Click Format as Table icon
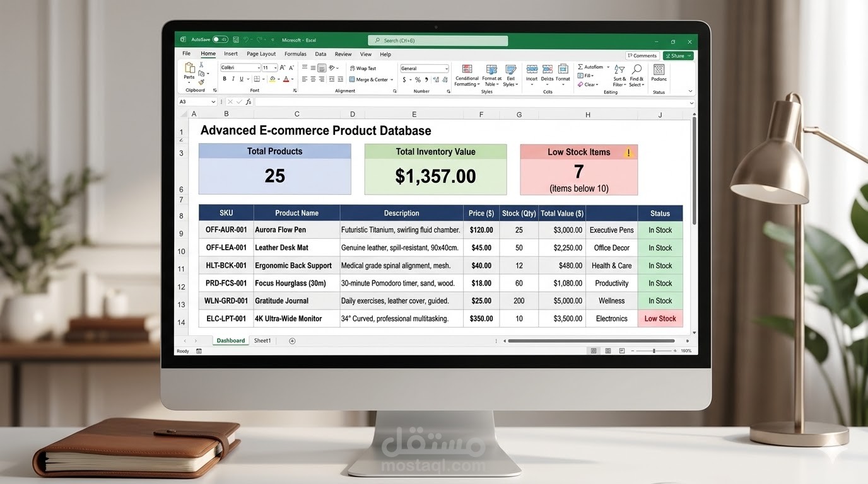Screen dimensions: 868x484 coord(491,69)
